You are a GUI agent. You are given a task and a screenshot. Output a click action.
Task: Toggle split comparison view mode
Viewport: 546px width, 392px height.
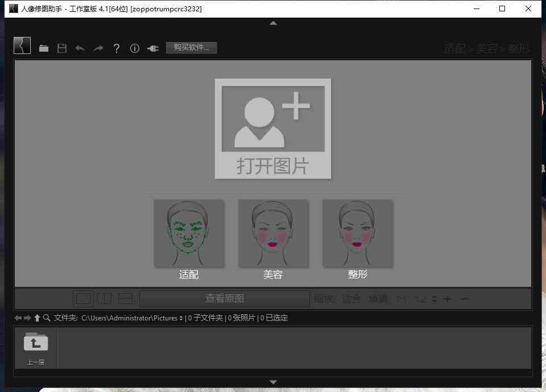[125, 298]
